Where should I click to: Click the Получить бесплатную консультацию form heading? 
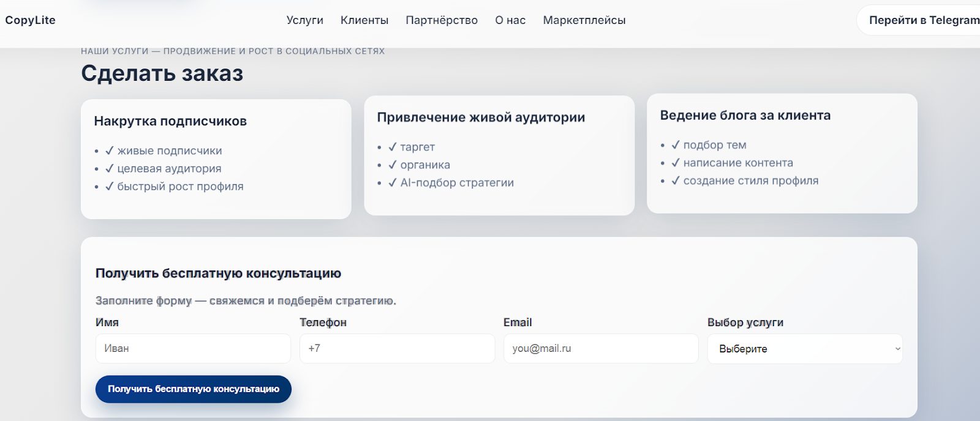coord(218,274)
